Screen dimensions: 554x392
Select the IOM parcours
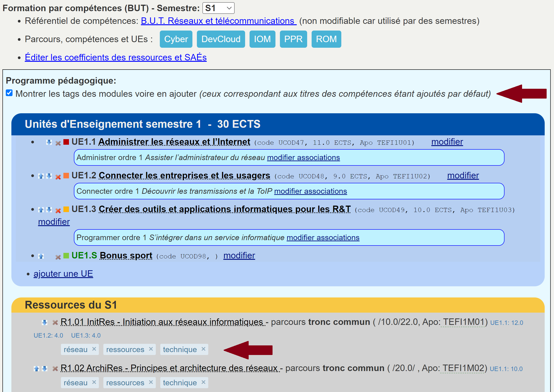[262, 39]
